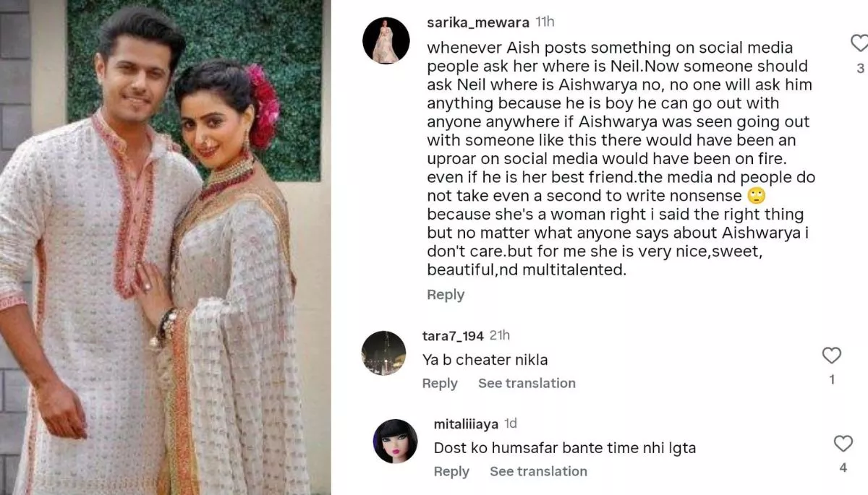The width and height of the screenshot is (868, 495).
Task: Click the 21h timestamp on tara7_194's comment
Action: pos(499,335)
